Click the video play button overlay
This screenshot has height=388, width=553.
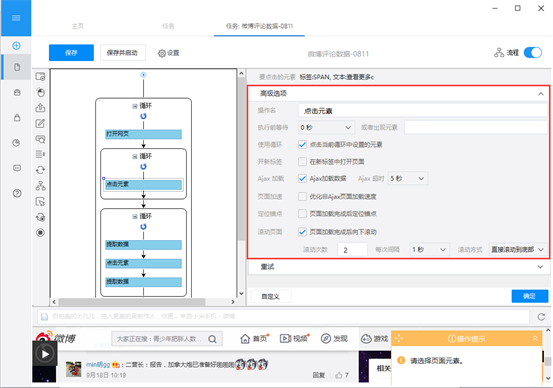45,354
